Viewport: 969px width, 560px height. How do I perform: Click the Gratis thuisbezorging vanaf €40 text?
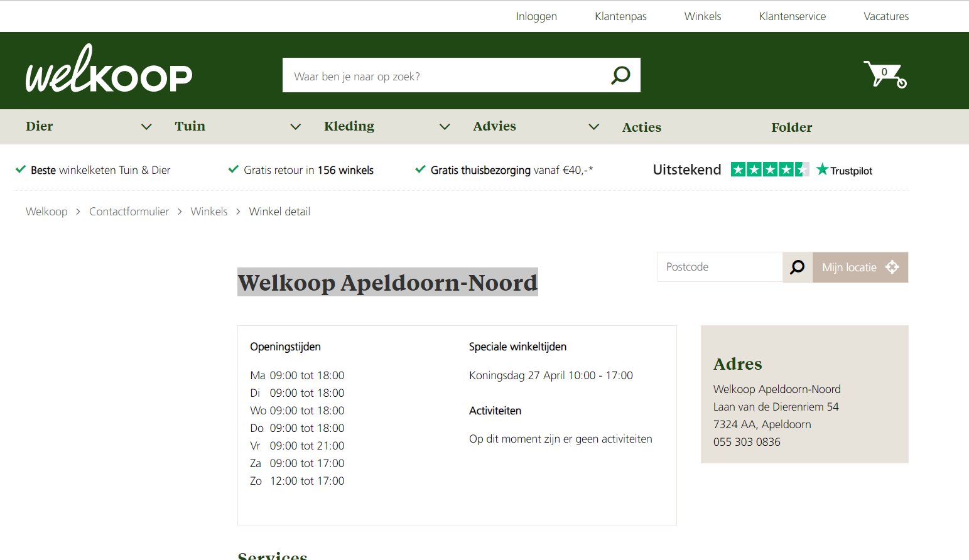pyautogui.click(x=512, y=170)
